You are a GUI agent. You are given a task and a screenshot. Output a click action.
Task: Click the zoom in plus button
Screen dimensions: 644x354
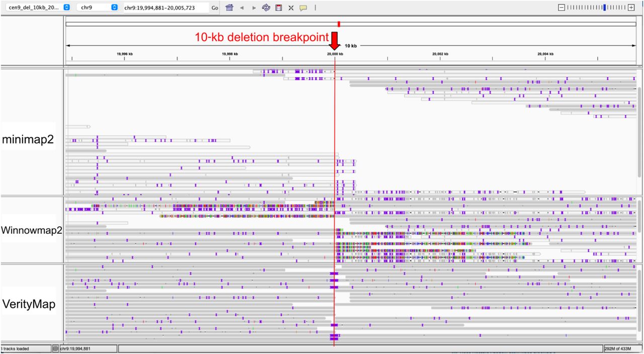coord(631,8)
